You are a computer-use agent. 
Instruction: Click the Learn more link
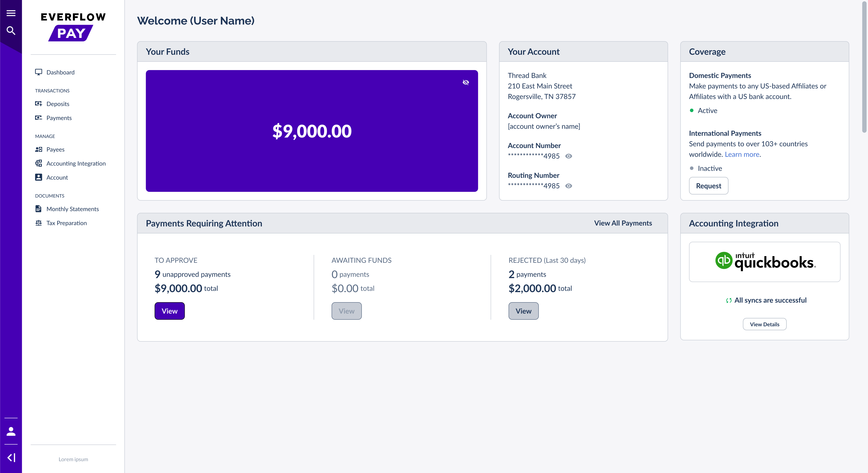(742, 154)
